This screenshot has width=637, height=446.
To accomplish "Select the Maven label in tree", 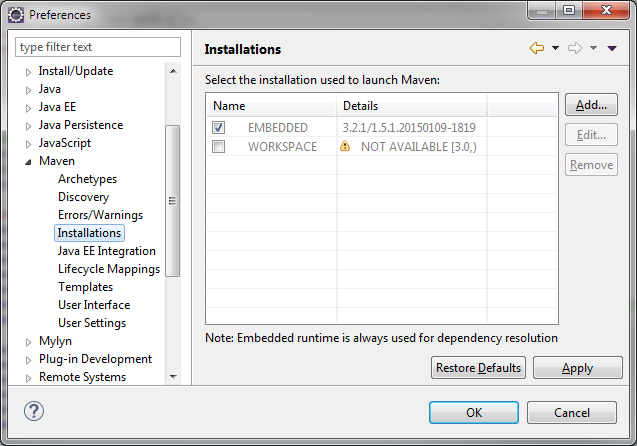I will [57, 161].
